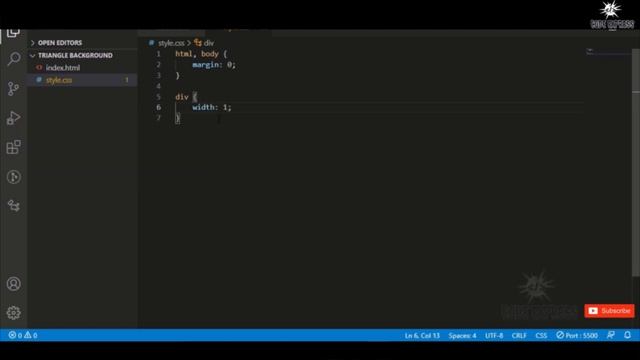Open the Source Control view
This screenshot has width=640, height=360.
(13, 89)
